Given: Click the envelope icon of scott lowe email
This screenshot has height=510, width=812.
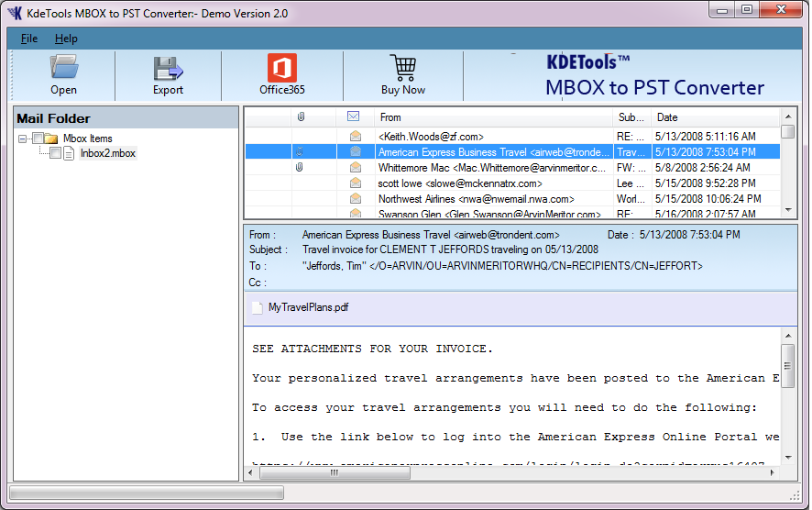Looking at the screenshot, I should pyautogui.click(x=356, y=183).
